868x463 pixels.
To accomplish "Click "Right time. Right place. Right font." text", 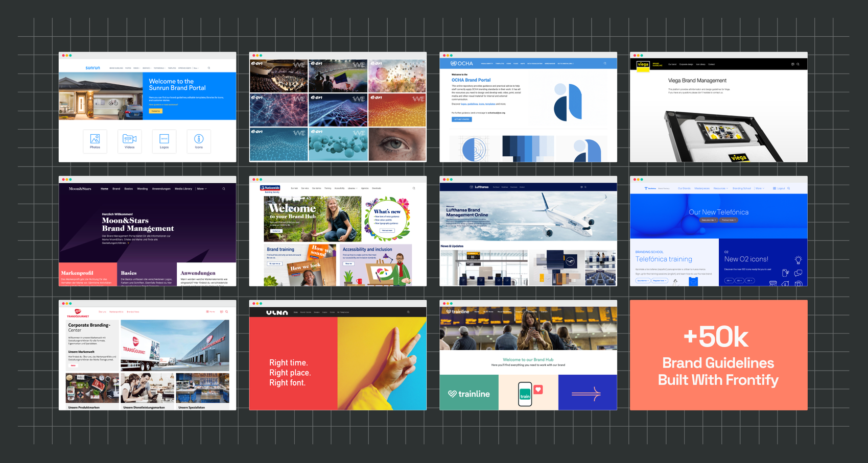I will point(290,373).
